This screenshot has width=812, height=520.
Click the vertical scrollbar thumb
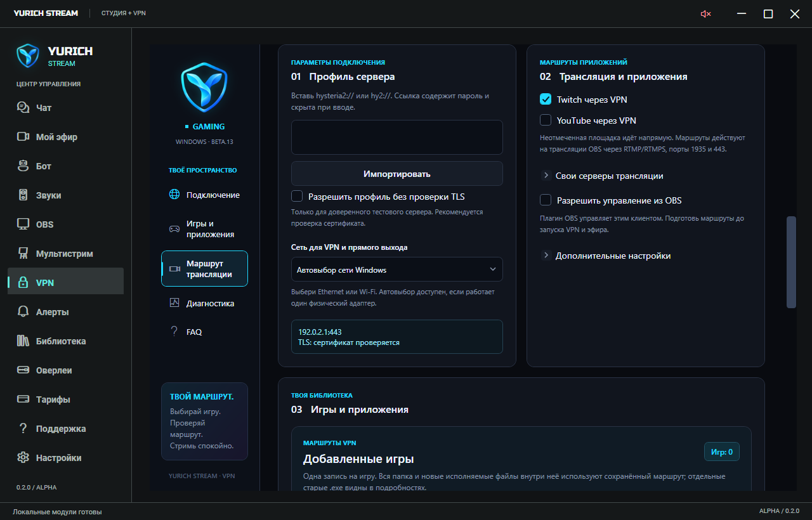coord(791,262)
